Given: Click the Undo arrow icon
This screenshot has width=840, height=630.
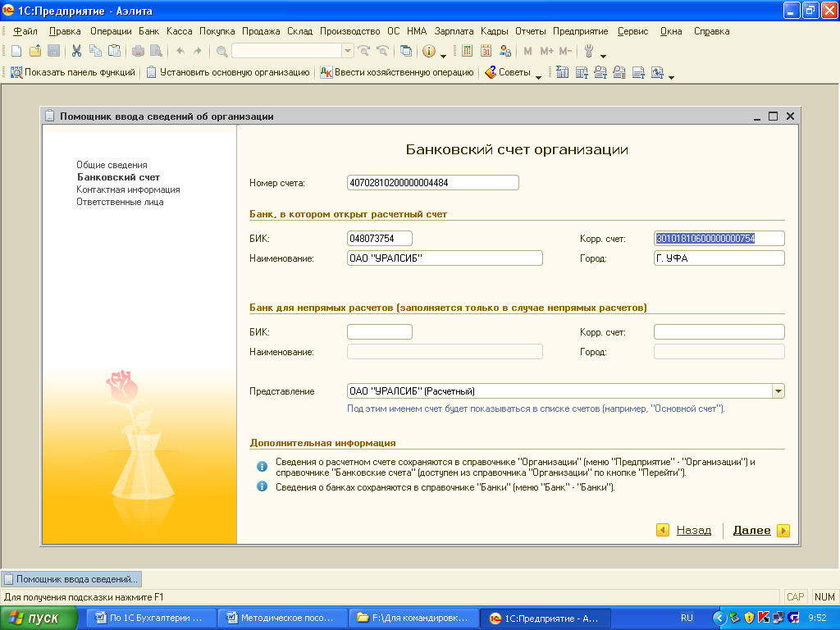Looking at the screenshot, I should (180, 51).
